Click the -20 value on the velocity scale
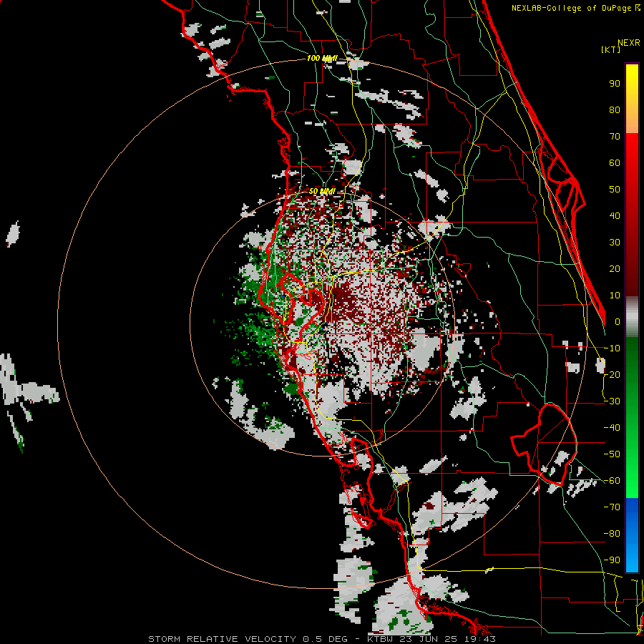The width and height of the screenshot is (644, 644). point(612,375)
